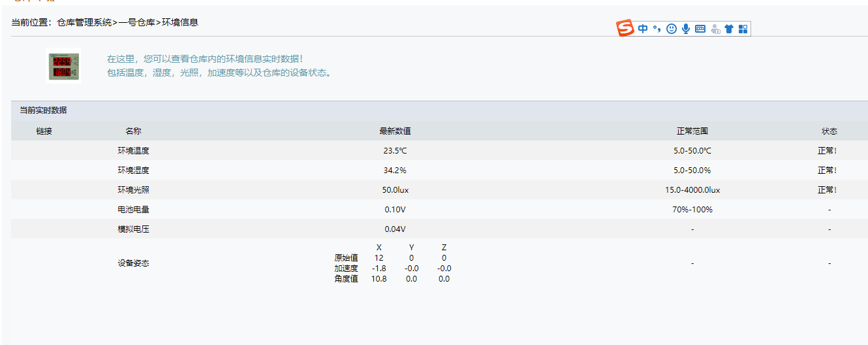The height and width of the screenshot is (345, 868).
Task: Click the 名称 column header
Action: click(x=133, y=131)
